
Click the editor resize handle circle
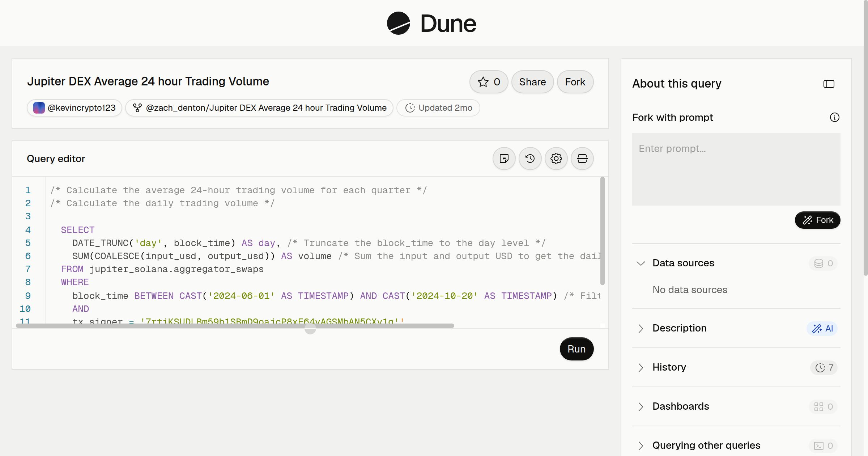click(310, 328)
